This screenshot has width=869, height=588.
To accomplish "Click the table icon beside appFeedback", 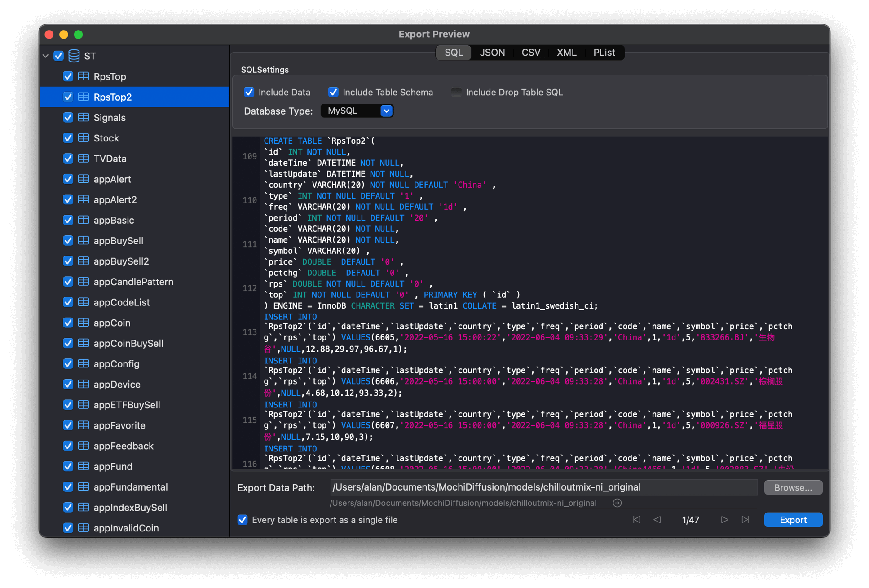I will click(84, 446).
